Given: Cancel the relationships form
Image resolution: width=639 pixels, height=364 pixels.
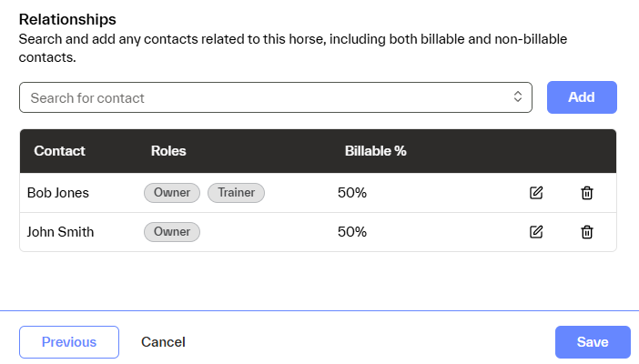Looking at the screenshot, I should click(163, 342).
